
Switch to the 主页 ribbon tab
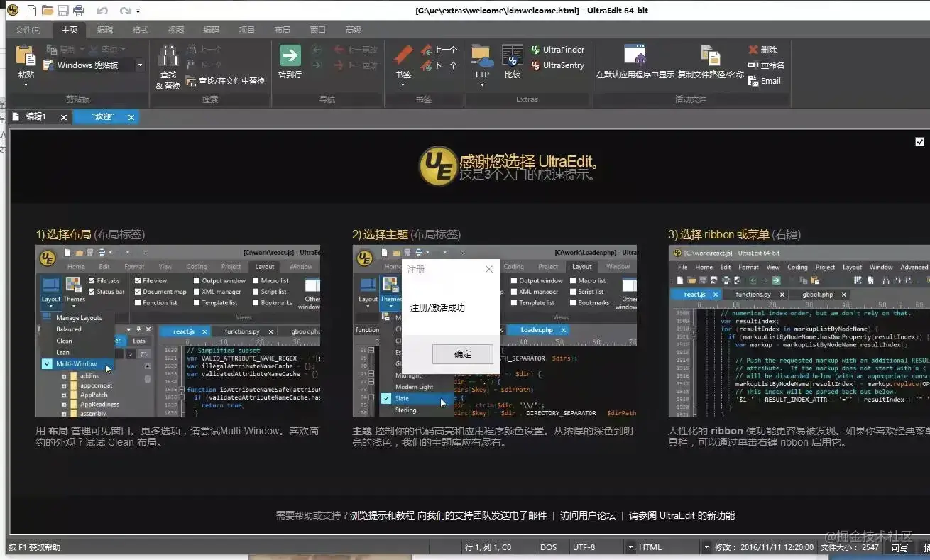click(x=69, y=30)
